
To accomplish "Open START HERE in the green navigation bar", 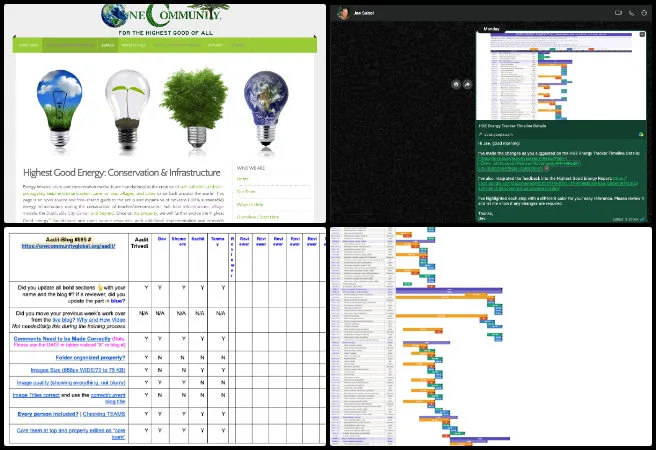I will [28, 45].
